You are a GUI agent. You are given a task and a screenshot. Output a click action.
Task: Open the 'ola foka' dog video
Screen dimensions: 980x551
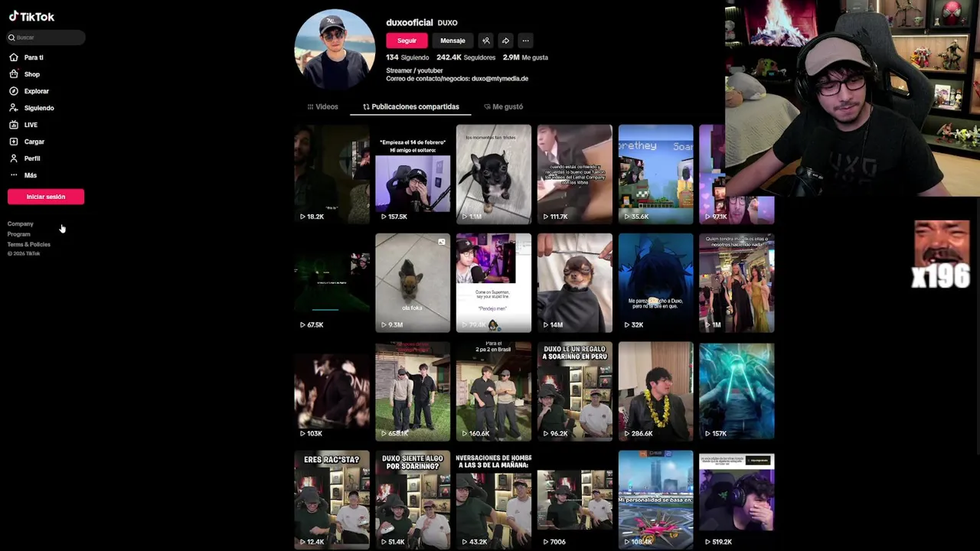point(413,282)
